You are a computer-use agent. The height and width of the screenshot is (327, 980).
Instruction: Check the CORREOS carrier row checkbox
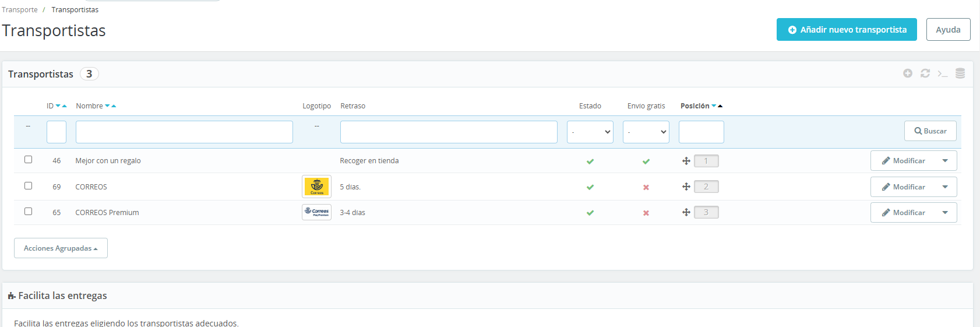click(x=28, y=186)
